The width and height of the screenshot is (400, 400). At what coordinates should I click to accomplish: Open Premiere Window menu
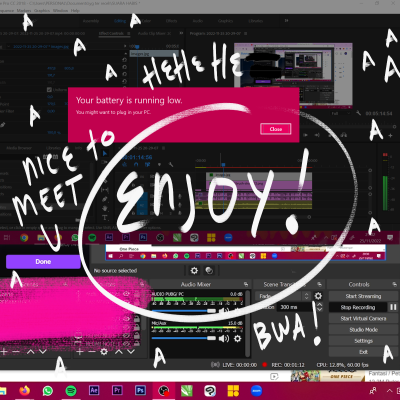pyautogui.click(x=60, y=11)
